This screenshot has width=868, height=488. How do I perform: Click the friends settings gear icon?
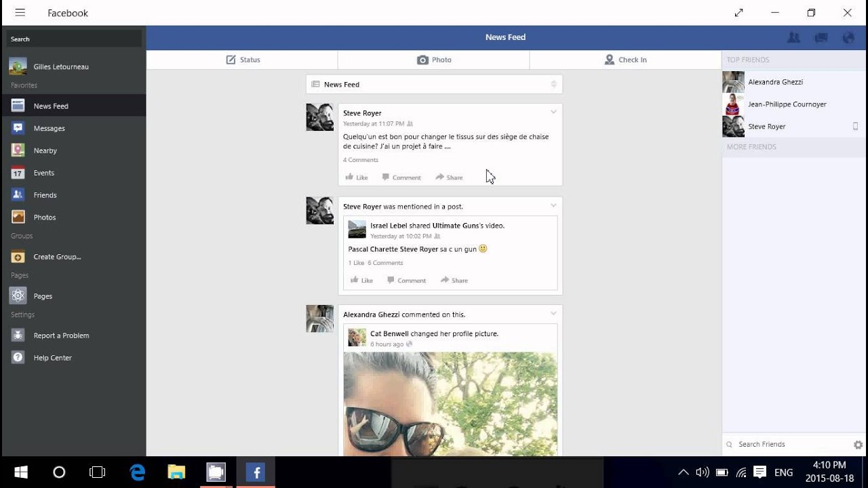tap(858, 445)
